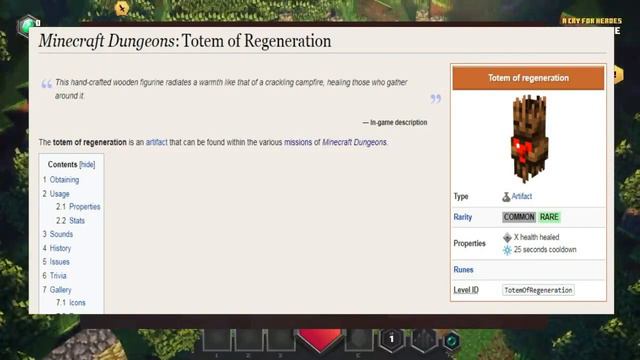Hide the Contents table
This screenshot has width=640, height=360.
point(87,164)
